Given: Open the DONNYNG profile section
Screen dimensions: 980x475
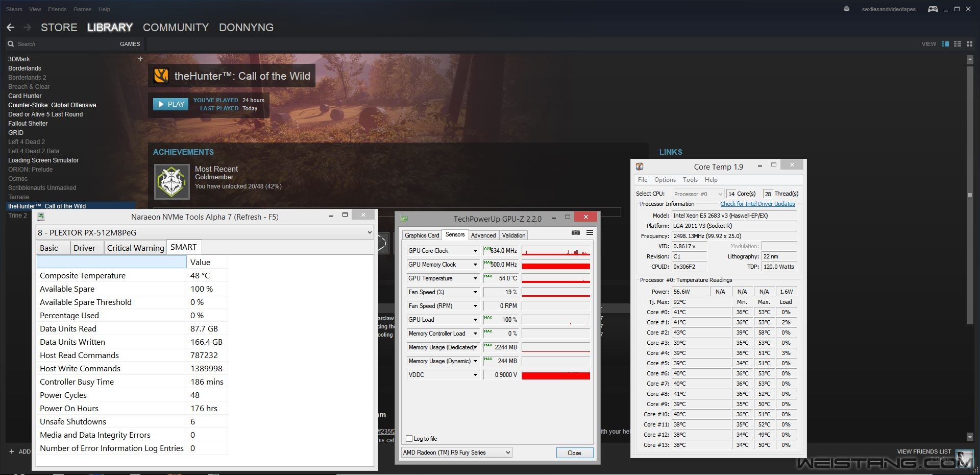Looking at the screenshot, I should [246, 28].
